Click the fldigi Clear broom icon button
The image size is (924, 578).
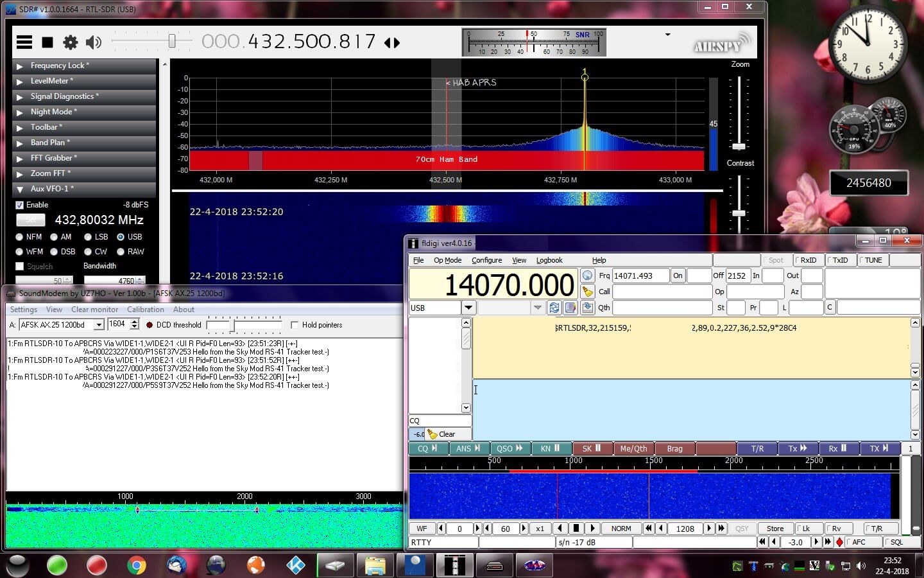441,434
